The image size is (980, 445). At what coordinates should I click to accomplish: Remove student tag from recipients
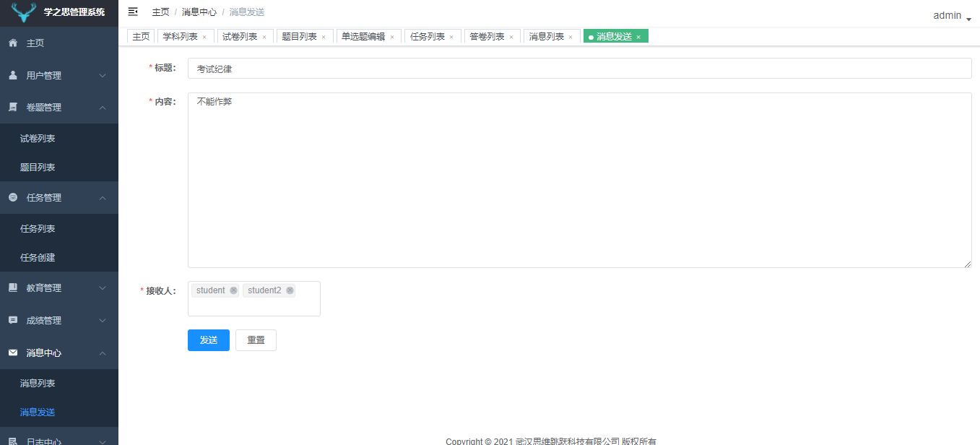pos(233,290)
